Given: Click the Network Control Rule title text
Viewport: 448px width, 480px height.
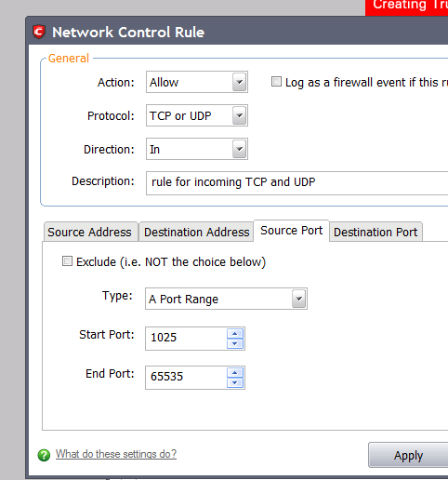Looking at the screenshot, I should pyautogui.click(x=128, y=33).
